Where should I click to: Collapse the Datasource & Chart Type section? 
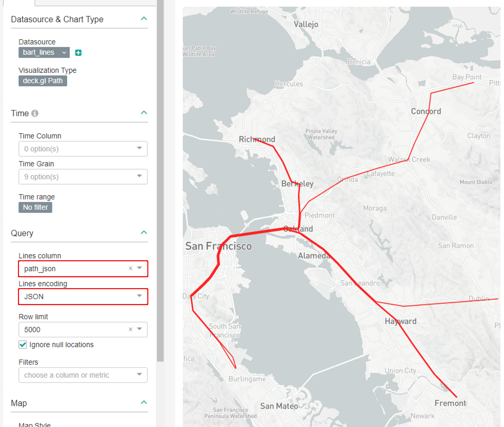point(144,19)
